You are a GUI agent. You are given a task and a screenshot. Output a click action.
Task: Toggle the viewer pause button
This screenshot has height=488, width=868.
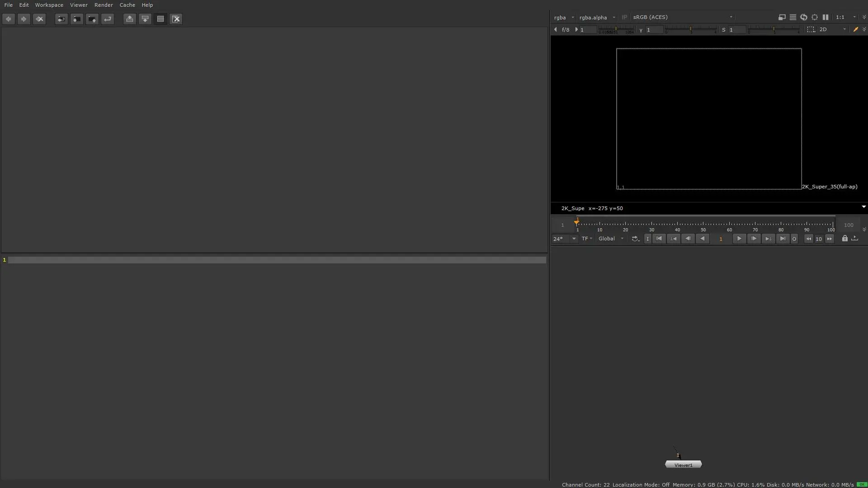(825, 17)
